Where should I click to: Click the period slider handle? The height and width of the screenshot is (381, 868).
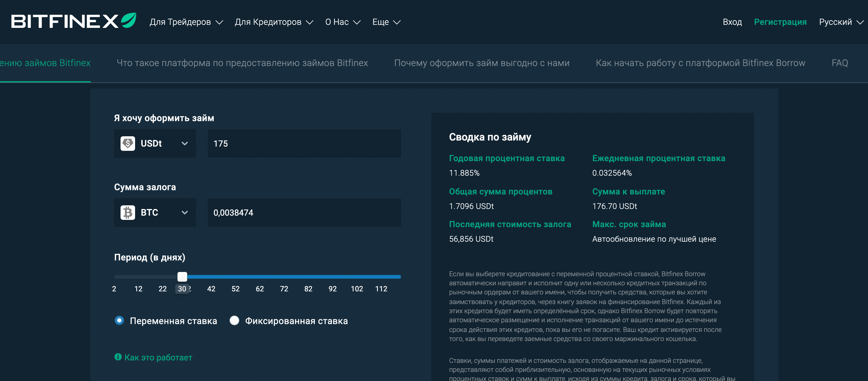pyautogui.click(x=182, y=277)
